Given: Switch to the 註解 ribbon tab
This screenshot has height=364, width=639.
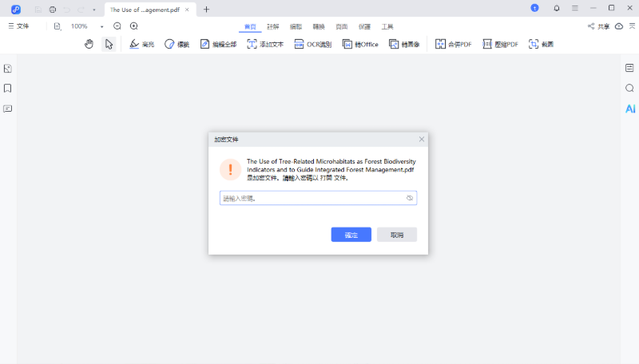Looking at the screenshot, I should [273, 26].
